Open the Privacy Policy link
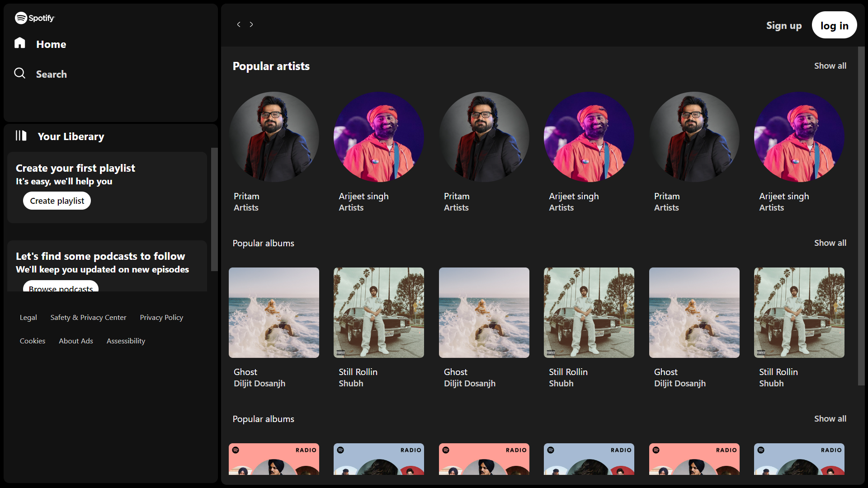868x488 pixels. [161, 318]
